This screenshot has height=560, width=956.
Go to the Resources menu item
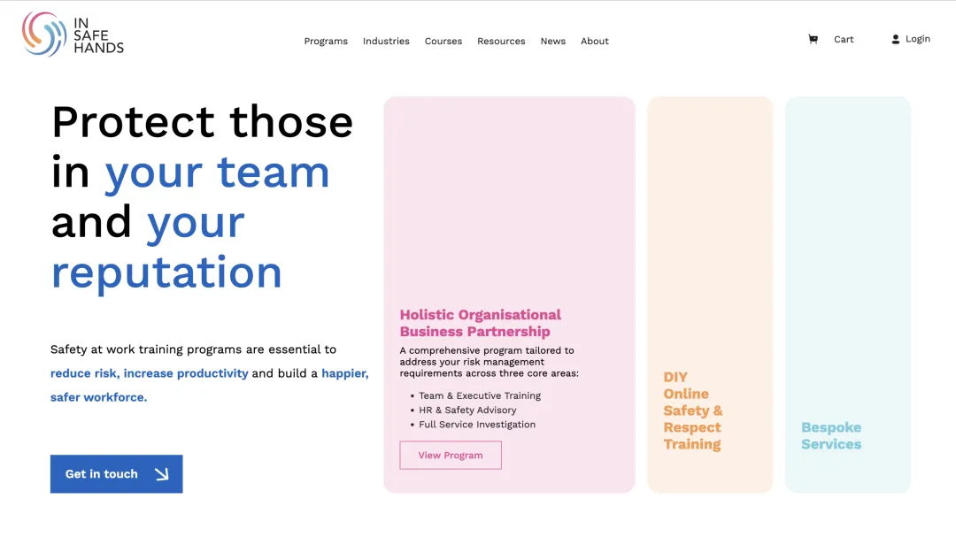coord(501,41)
